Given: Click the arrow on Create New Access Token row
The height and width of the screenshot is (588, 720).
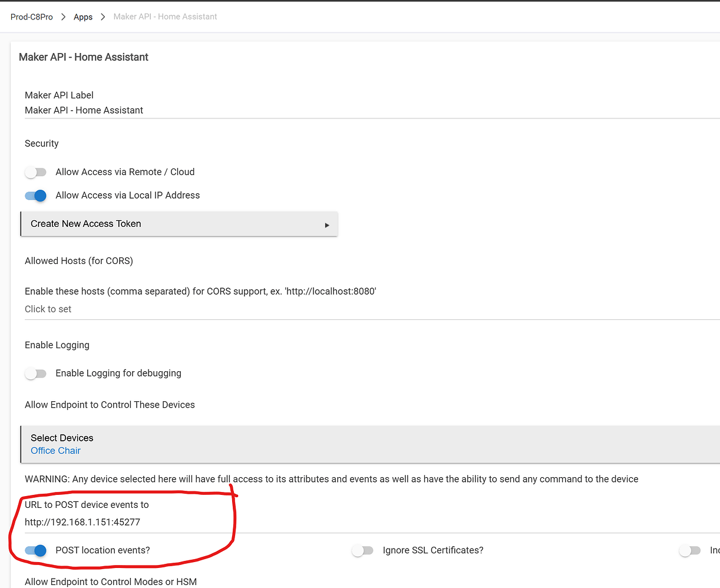Looking at the screenshot, I should [328, 224].
